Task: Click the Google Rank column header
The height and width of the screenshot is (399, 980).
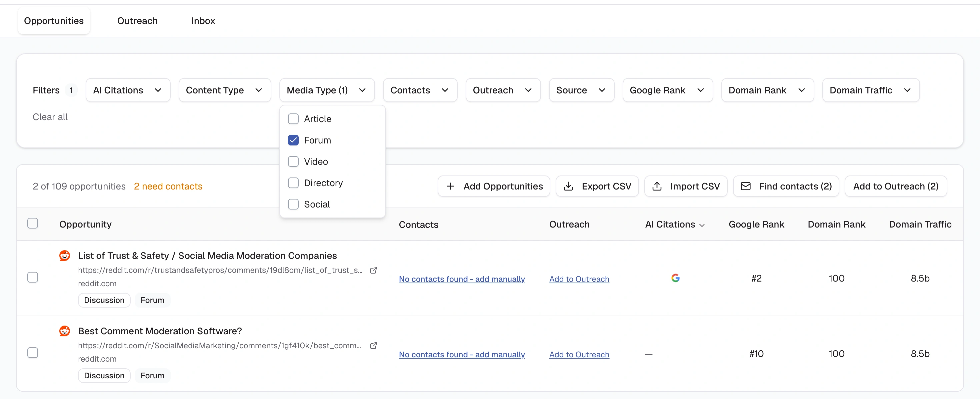Action: (756, 224)
